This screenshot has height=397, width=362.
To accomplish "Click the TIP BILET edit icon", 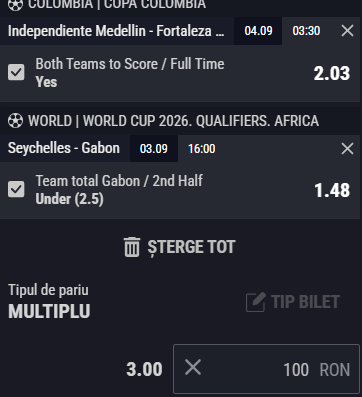I will pos(256,302).
